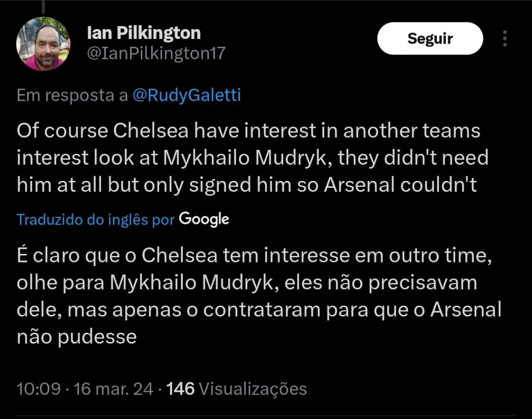The width and height of the screenshot is (532, 419).
Task: Open Ian Pilkington's profile picture
Action: point(44,44)
